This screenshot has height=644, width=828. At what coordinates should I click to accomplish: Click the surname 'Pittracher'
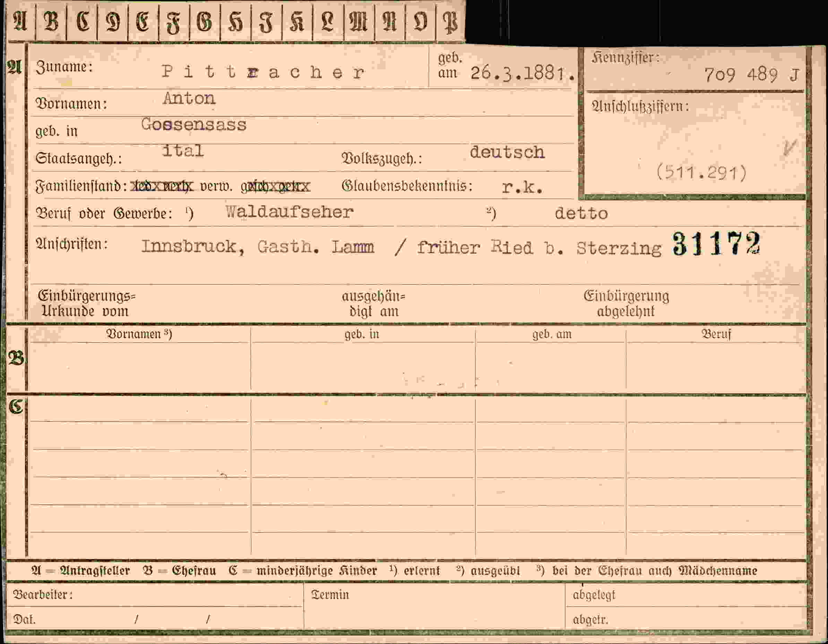click(264, 72)
